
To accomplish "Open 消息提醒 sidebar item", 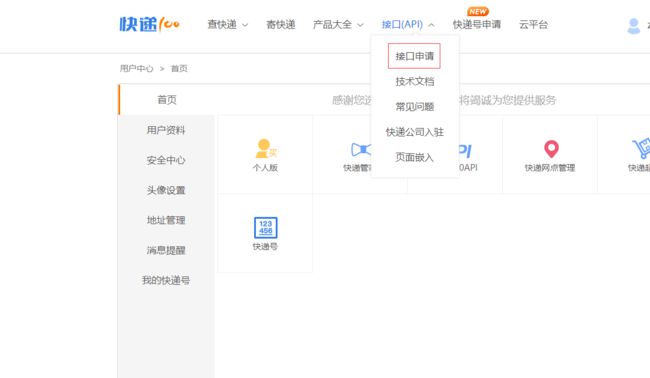I will [x=166, y=250].
